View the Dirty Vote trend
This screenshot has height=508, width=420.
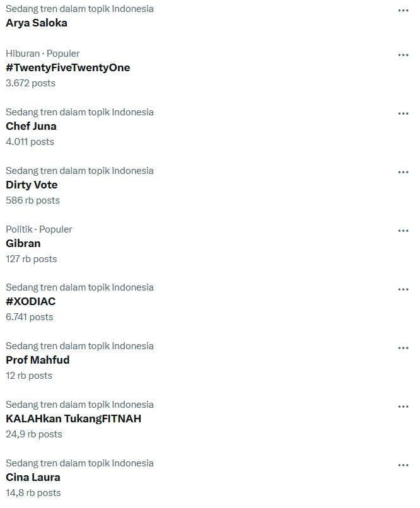(32, 185)
